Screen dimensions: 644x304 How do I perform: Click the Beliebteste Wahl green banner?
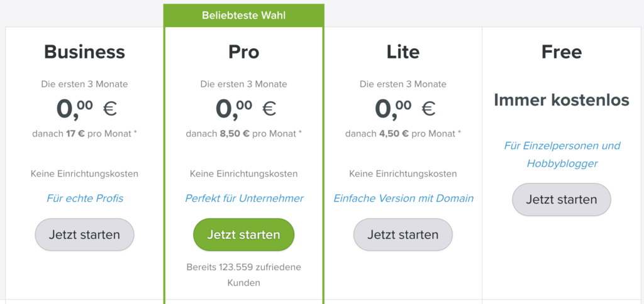click(243, 16)
